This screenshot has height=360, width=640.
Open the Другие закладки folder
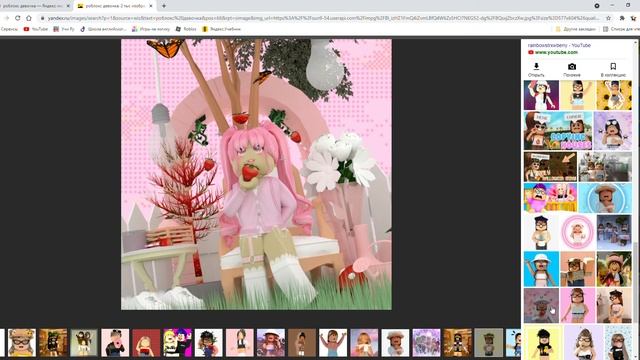tap(576, 29)
